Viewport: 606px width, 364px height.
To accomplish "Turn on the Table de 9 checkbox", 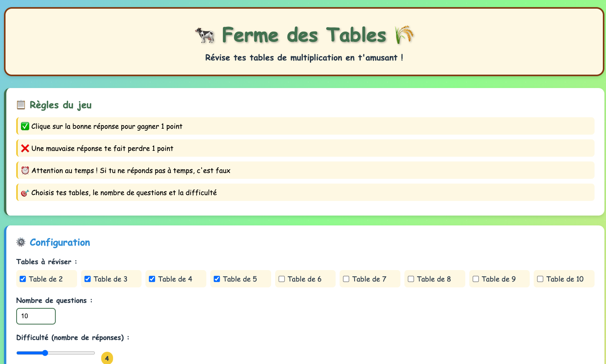I will 476,279.
